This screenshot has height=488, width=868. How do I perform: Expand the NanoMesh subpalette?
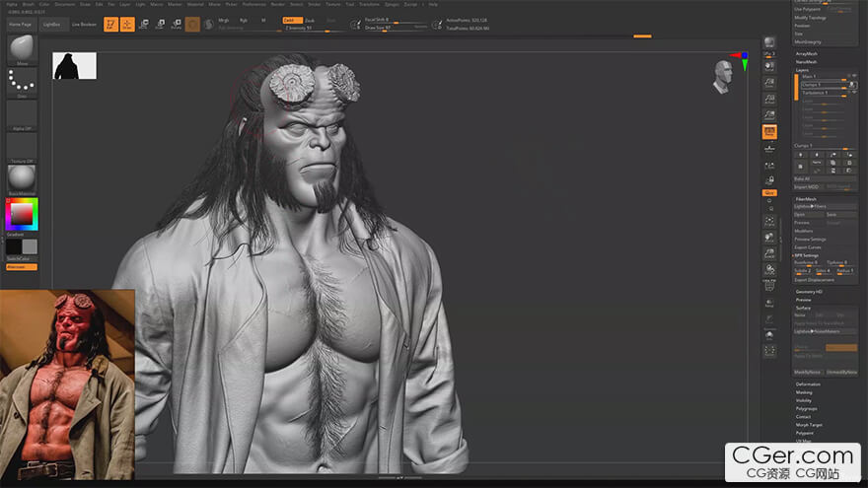coord(806,62)
